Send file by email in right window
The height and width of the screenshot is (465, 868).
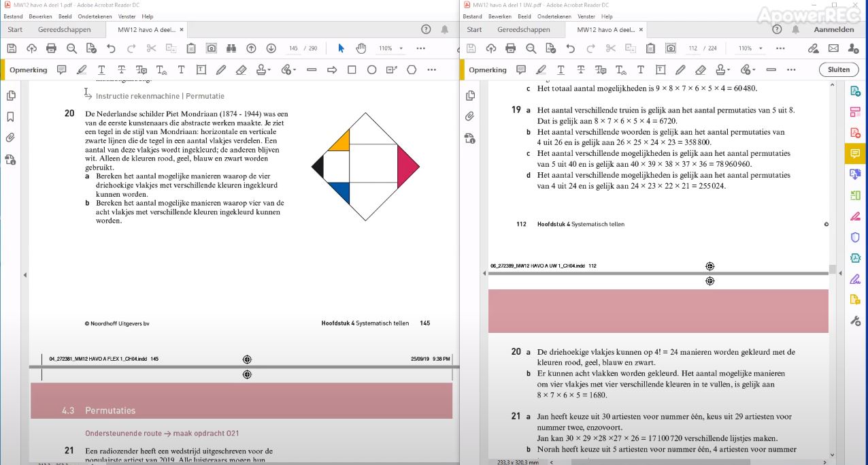(833, 48)
